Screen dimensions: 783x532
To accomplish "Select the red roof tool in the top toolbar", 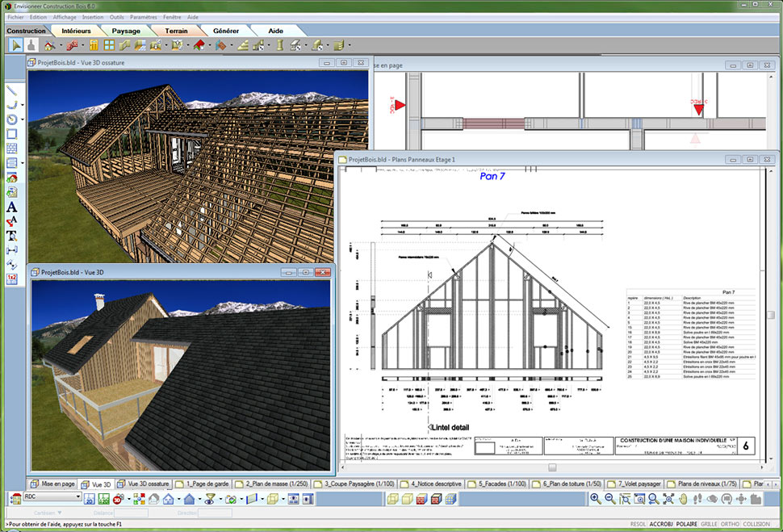I will point(199,46).
